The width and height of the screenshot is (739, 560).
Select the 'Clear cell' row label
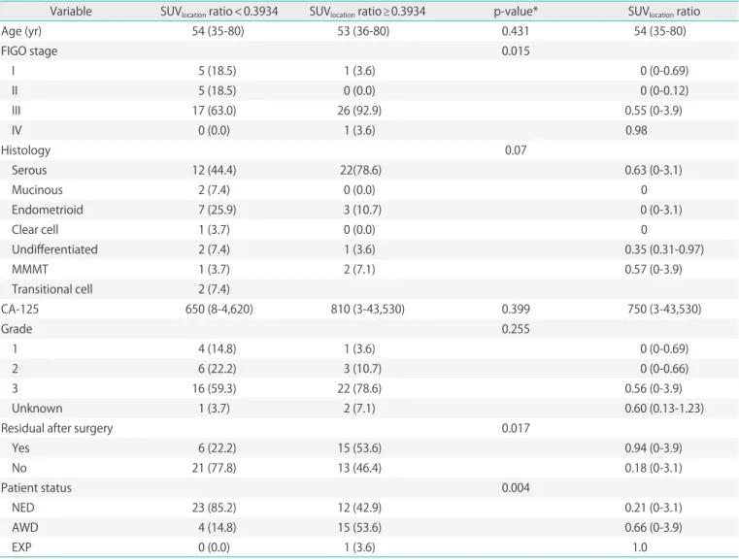point(35,229)
